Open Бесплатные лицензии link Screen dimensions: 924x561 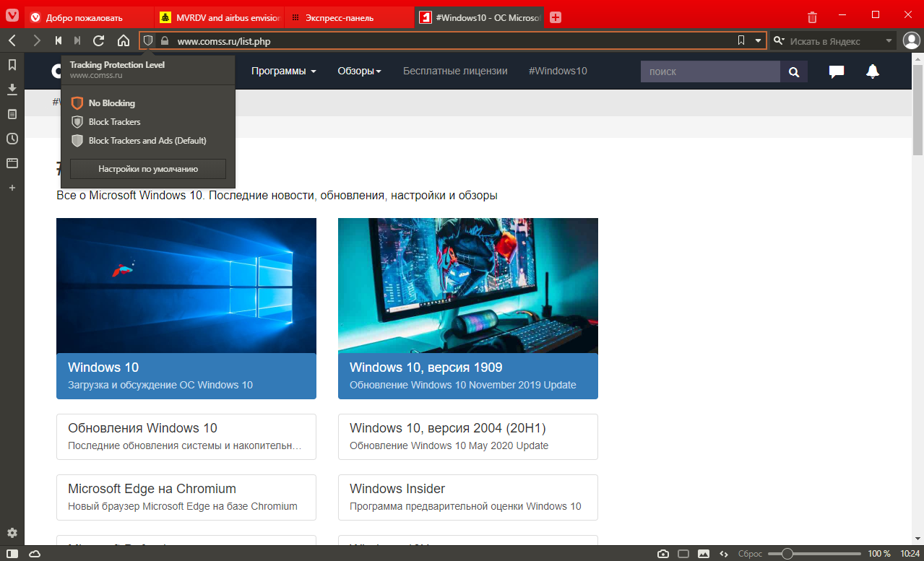[x=455, y=71]
